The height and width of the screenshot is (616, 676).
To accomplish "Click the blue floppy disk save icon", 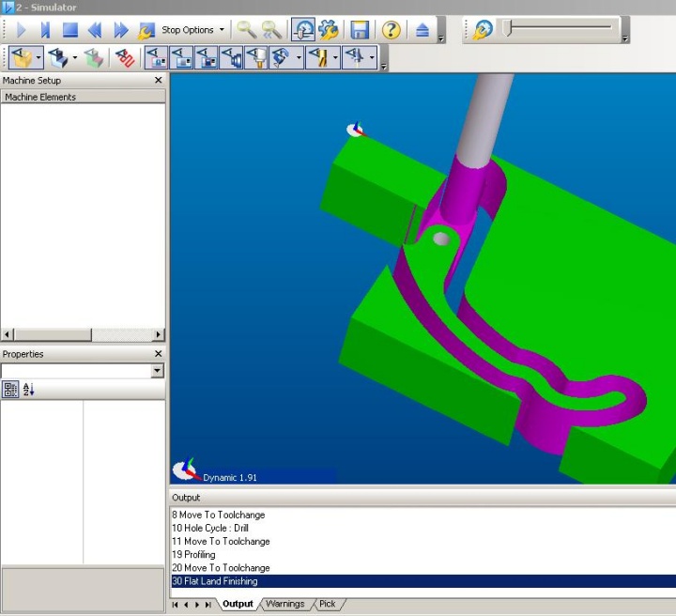I will click(x=360, y=30).
